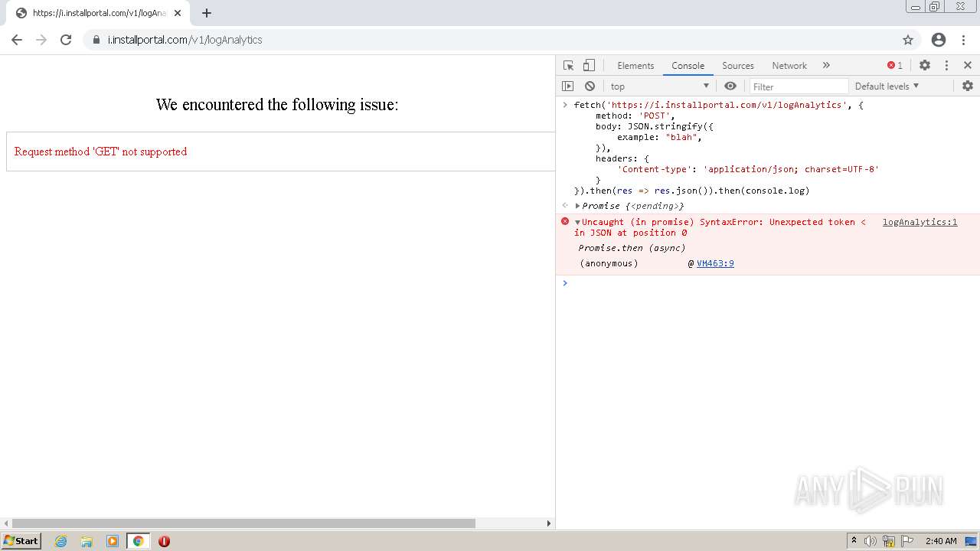Screen dimensions: 980x551
Task: Go forward with the browser arrow
Action: point(41,40)
